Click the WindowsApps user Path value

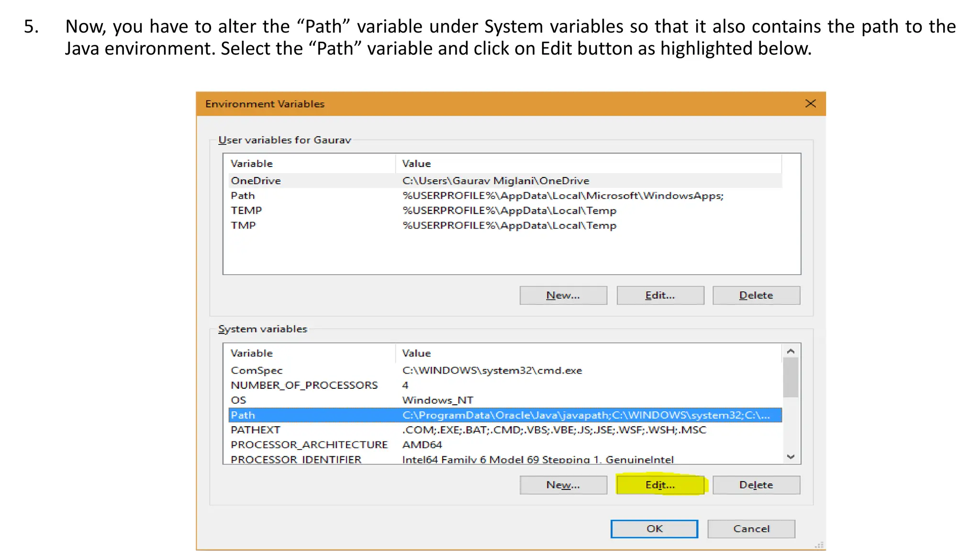point(563,196)
